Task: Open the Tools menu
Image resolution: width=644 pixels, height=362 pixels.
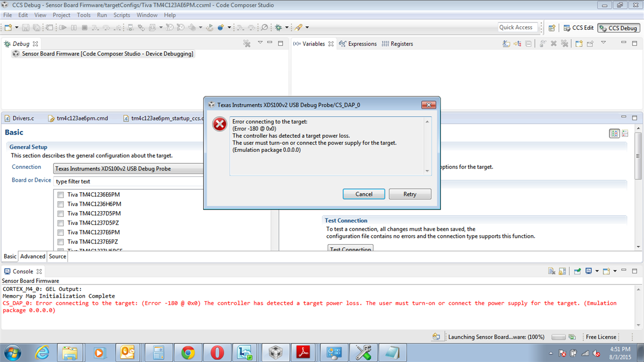Action: 84,15
